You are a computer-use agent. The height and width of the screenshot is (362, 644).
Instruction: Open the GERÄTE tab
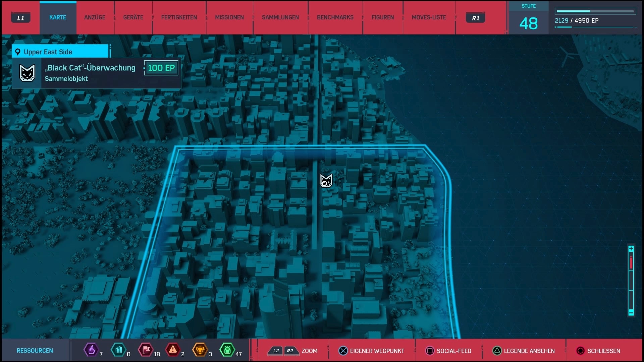(133, 17)
